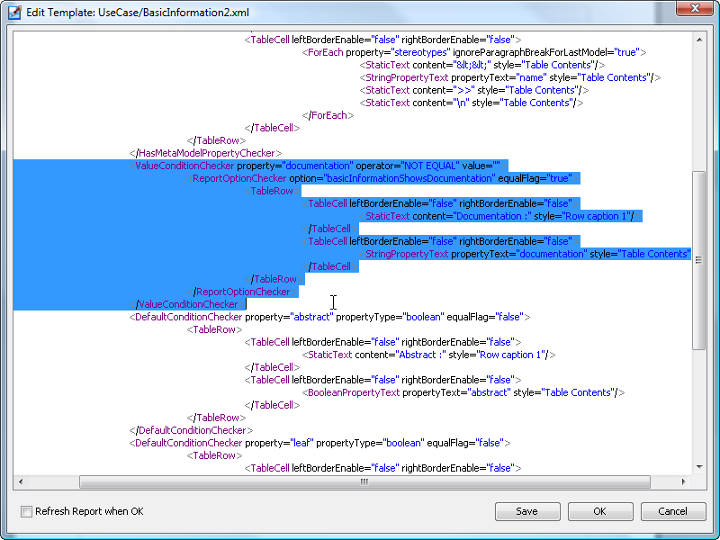Screen dimensions: 720x540
Task: Close the Edit Template dialog
Action: point(695,8)
